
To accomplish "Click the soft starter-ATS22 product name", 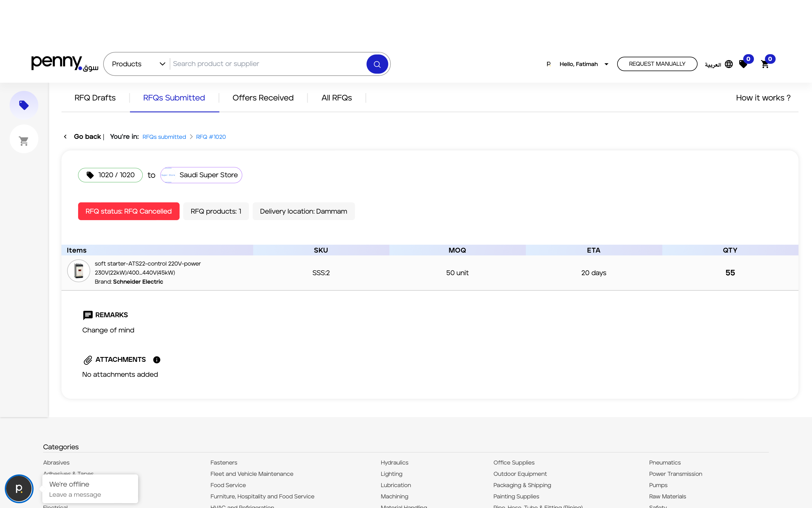I will pos(148,268).
